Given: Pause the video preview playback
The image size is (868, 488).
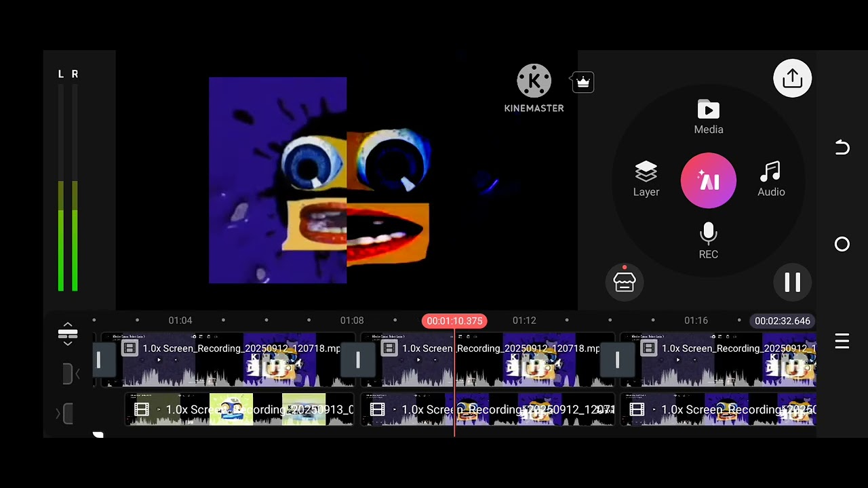Looking at the screenshot, I should [x=792, y=282].
